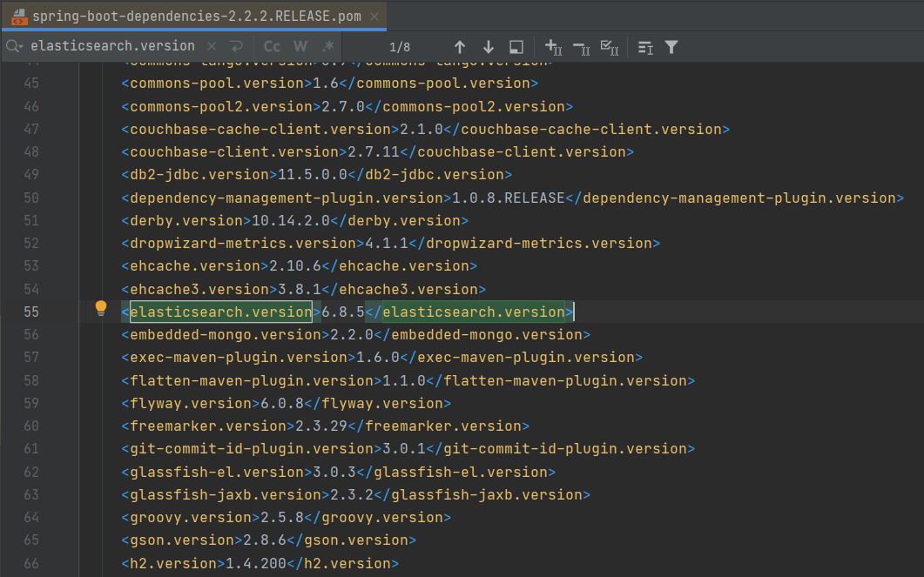Click the ehcache3.version opening tag

point(199,289)
